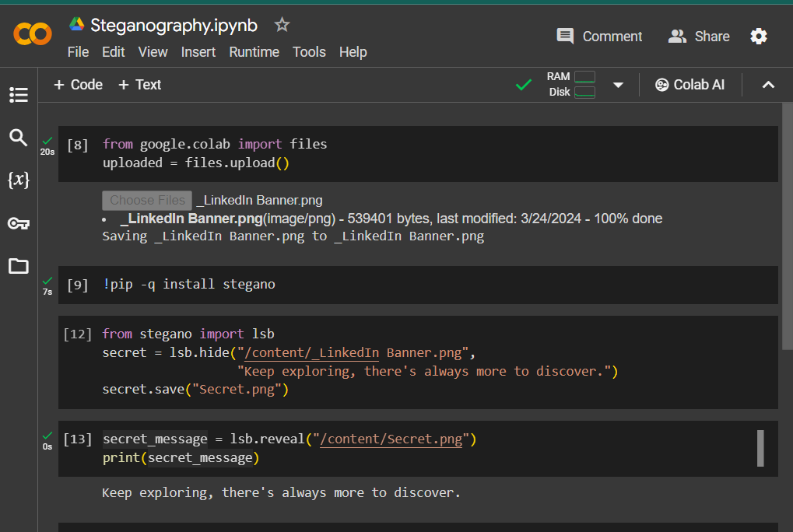Run cell [12] with lsb.hide code
This screenshot has height=532, width=793.
click(77, 334)
